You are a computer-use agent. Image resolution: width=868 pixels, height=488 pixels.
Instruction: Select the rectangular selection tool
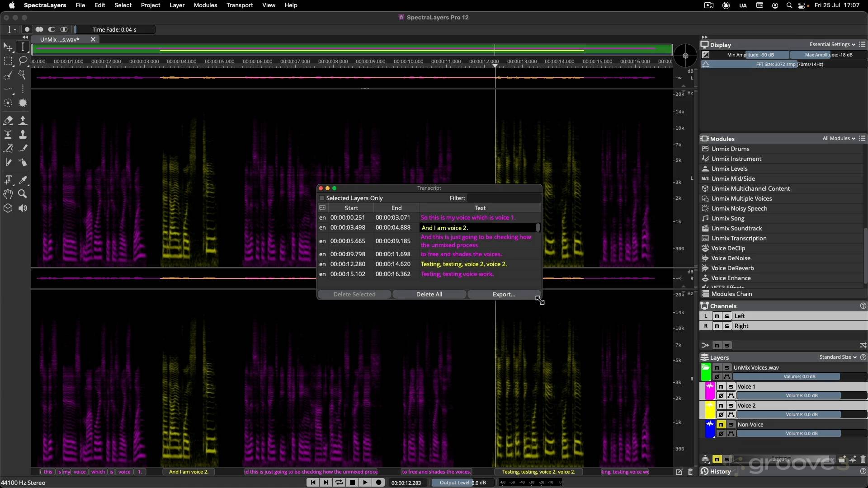(x=8, y=61)
